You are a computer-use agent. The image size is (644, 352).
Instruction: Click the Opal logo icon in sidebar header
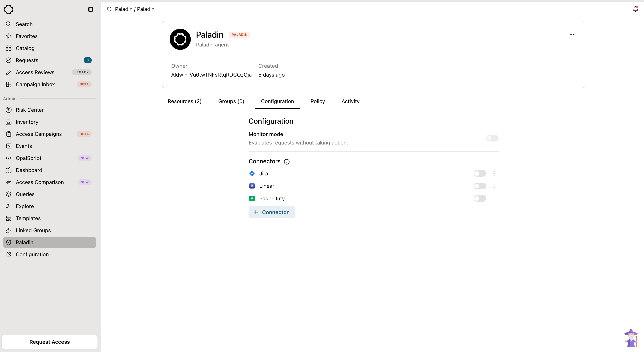click(9, 9)
